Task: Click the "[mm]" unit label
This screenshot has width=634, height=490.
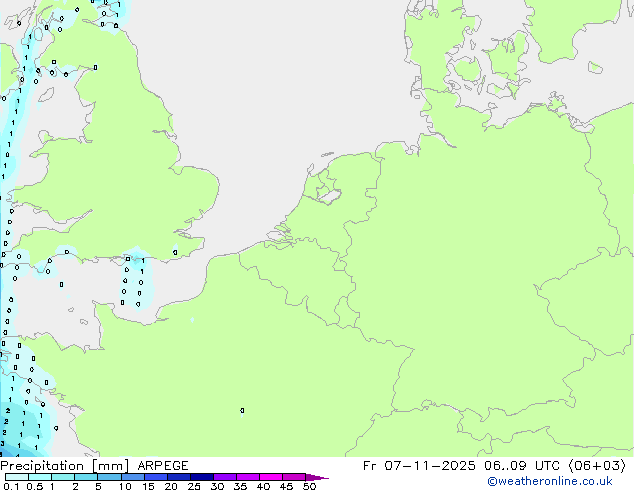Action: pos(110,466)
